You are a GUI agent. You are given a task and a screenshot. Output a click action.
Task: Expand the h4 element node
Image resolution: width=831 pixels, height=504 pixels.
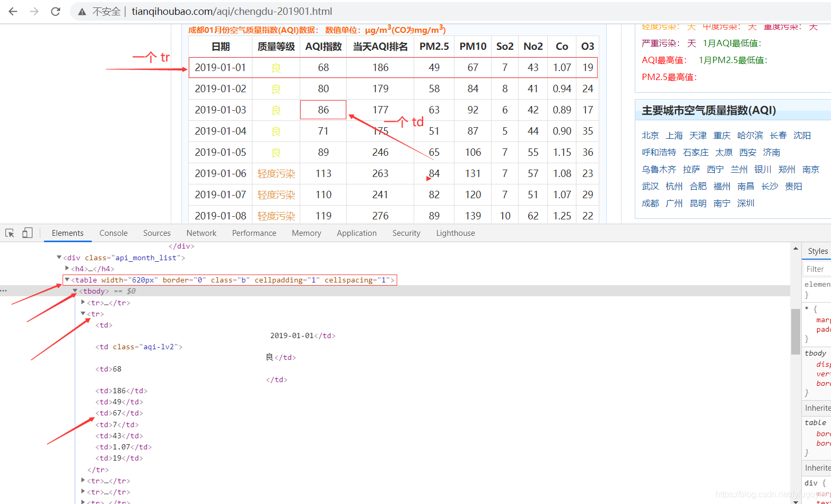pos(67,269)
